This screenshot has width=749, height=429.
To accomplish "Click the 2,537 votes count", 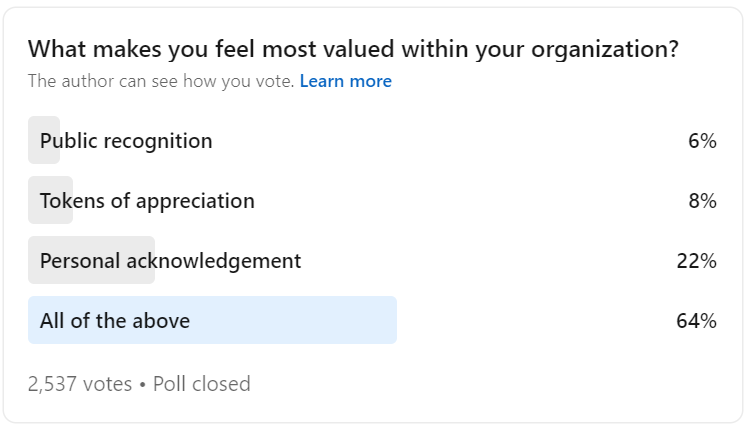I will click(x=80, y=384).
